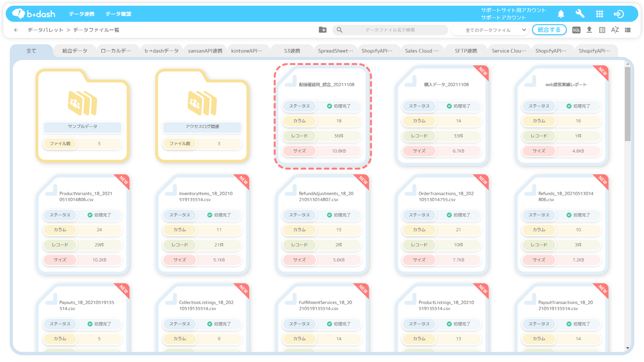Click the upload data file icon
The image size is (644, 362).
589,30
